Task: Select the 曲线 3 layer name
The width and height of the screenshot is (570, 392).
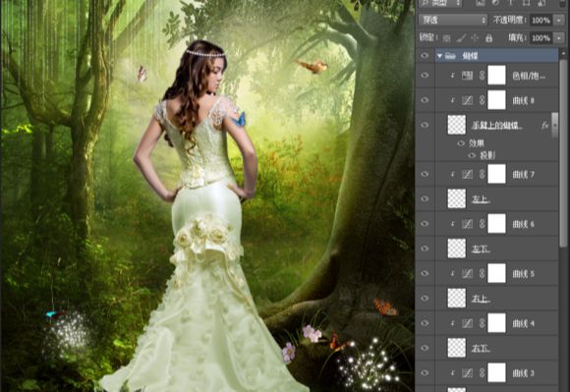Action: [523, 373]
